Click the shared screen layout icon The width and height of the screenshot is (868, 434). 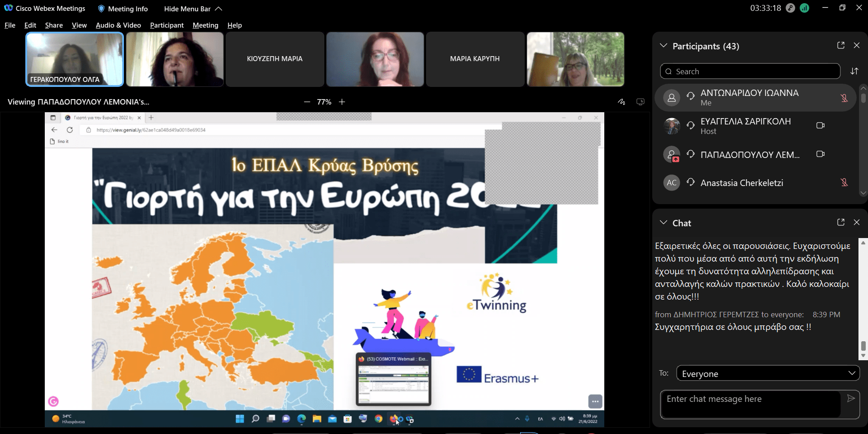tap(640, 102)
